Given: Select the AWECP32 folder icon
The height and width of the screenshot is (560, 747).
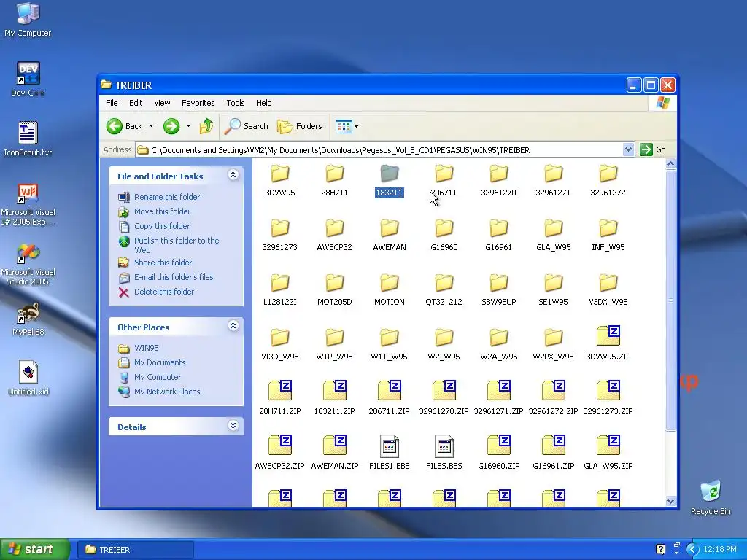Looking at the screenshot, I should (x=334, y=228).
